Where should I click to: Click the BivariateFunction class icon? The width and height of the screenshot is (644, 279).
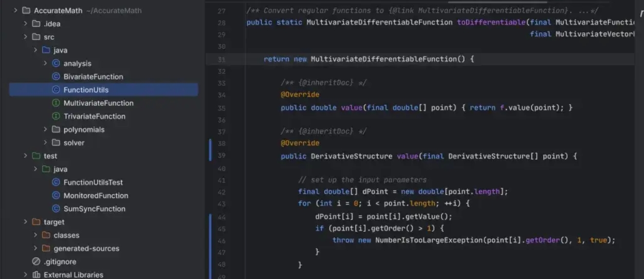[x=56, y=77]
